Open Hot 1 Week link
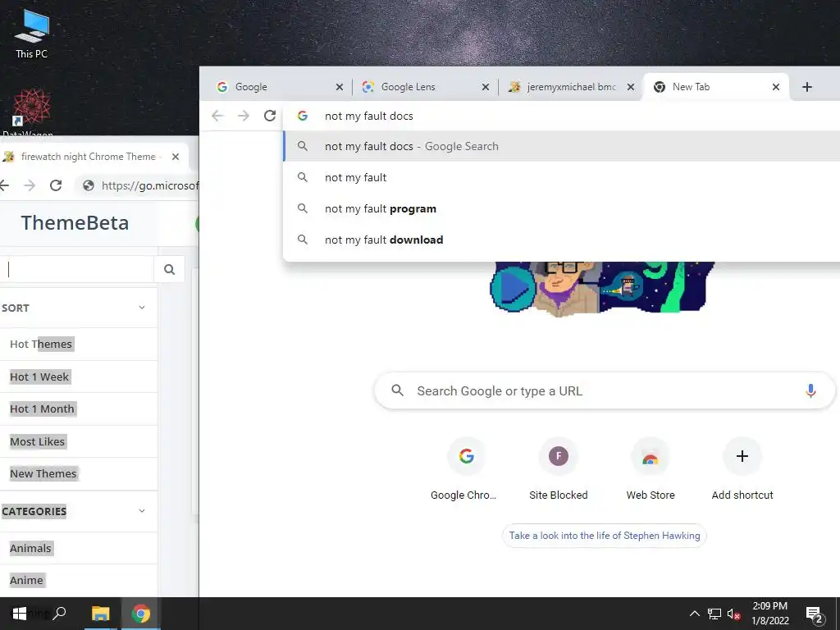Screen dimensions: 840x630 pyautogui.click(x=39, y=377)
